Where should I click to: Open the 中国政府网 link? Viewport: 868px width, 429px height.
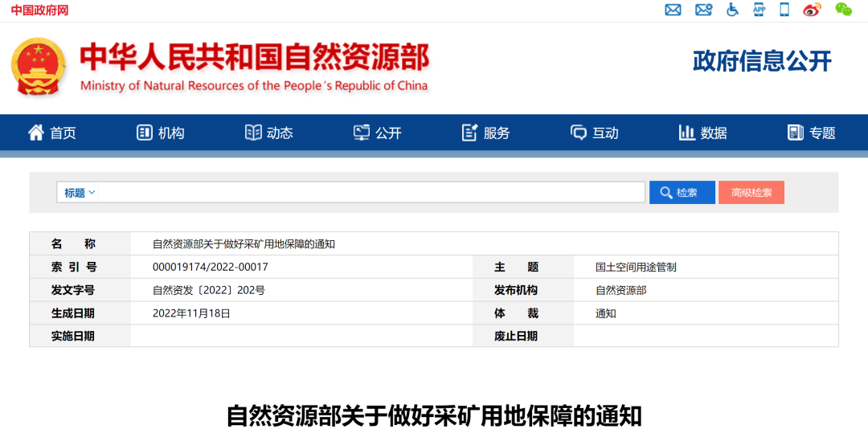point(39,10)
